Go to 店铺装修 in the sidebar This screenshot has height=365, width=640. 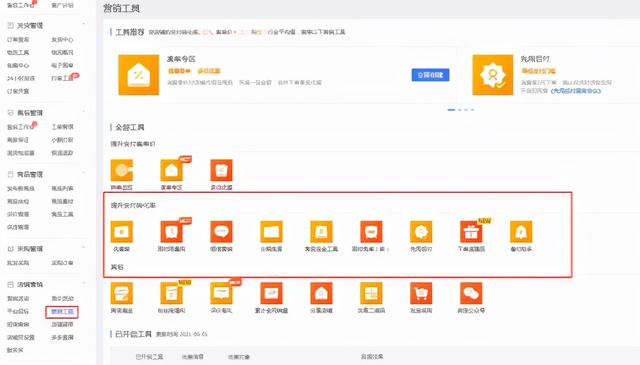pos(62,325)
